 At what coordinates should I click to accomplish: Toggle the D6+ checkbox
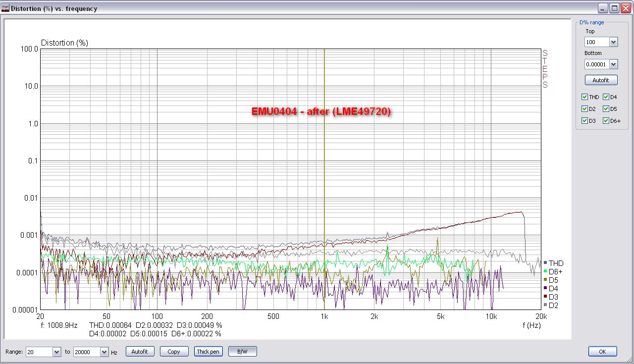point(605,120)
